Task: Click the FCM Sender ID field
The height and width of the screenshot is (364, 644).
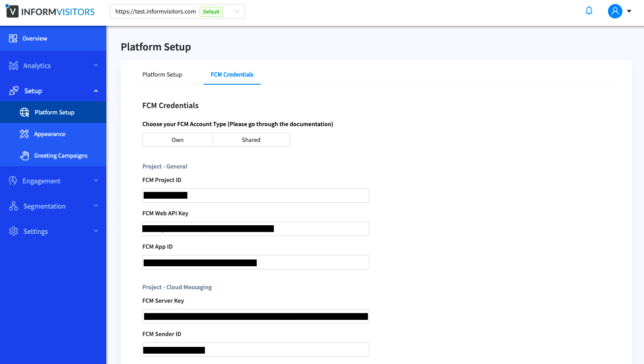Action: point(256,350)
